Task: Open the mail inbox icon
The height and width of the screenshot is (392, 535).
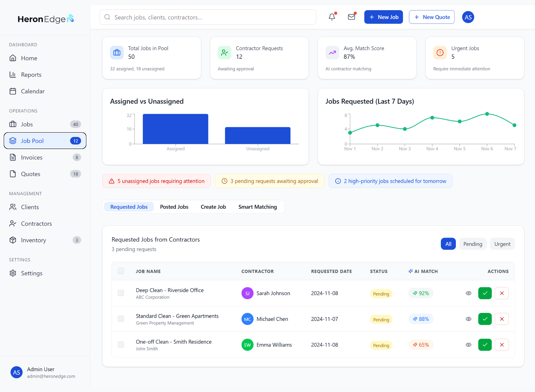Action: coord(351,17)
